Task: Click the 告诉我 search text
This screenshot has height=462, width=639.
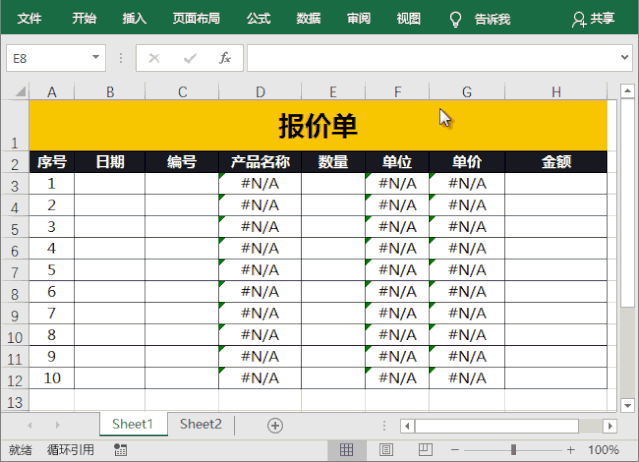Action: click(x=492, y=19)
